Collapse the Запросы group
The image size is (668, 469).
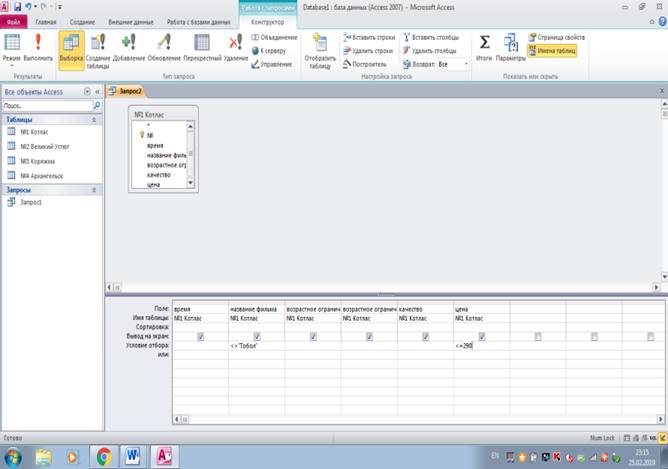94,190
